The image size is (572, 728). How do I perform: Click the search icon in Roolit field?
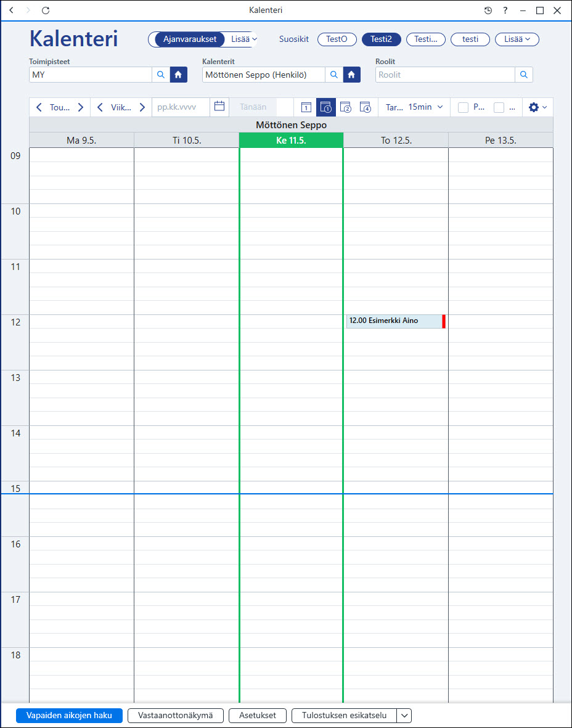[x=524, y=75]
